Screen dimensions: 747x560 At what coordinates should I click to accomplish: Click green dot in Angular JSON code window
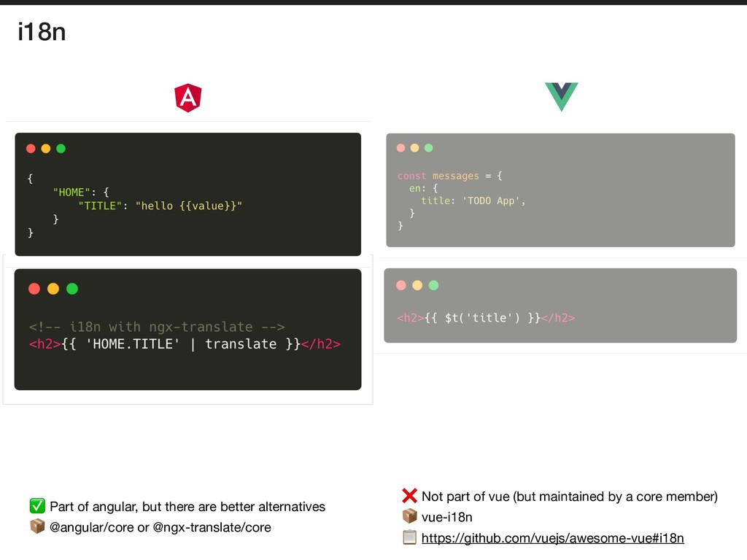click(x=61, y=149)
